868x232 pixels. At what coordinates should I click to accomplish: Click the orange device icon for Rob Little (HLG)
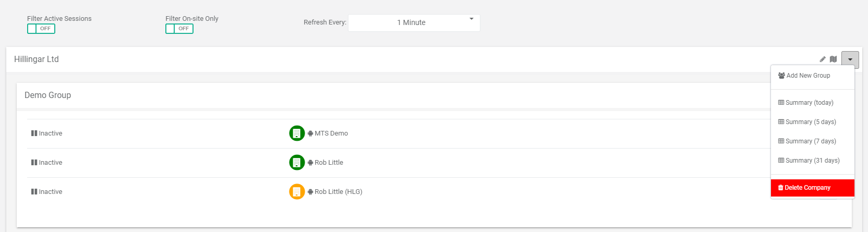pyautogui.click(x=297, y=192)
